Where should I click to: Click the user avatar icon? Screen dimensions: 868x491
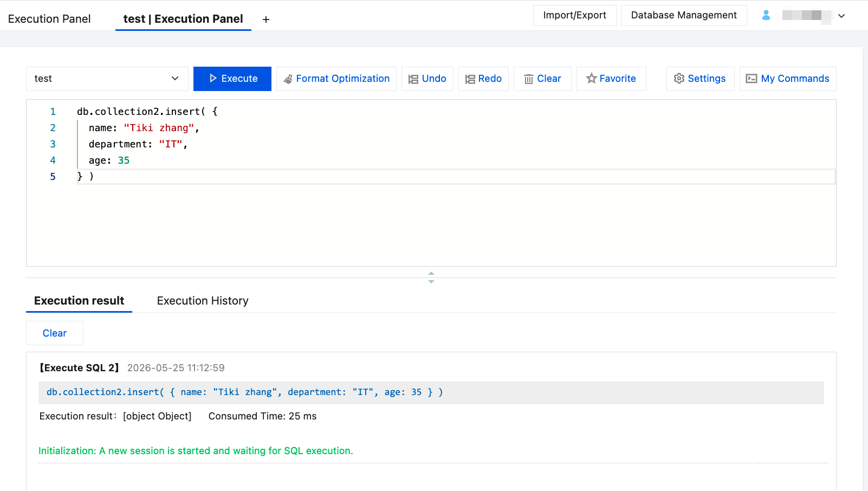pos(766,15)
